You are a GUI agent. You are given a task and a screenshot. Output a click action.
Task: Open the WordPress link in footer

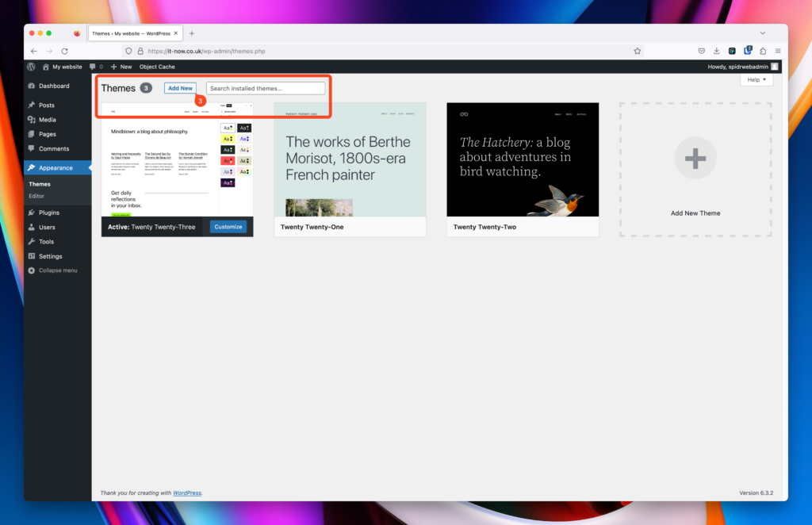click(x=187, y=493)
